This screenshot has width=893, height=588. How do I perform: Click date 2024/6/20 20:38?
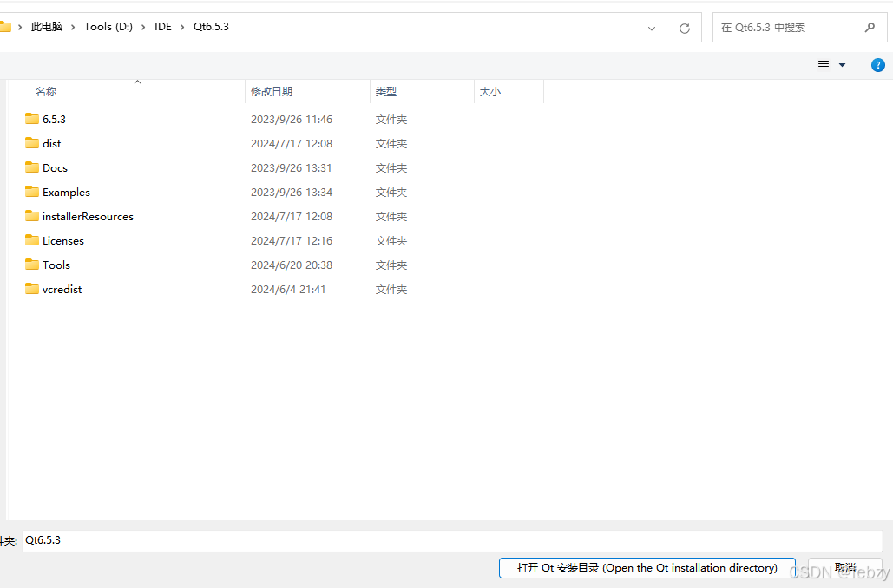coord(292,265)
